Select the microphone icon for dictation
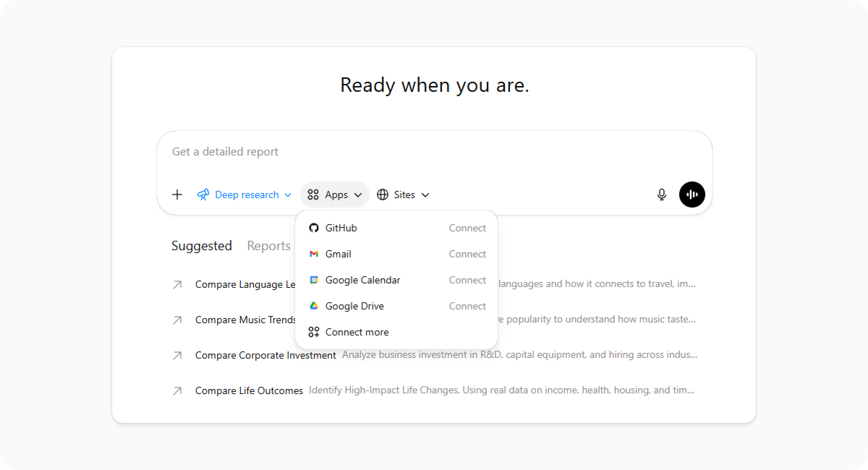This screenshot has height=470, width=868. (x=661, y=195)
